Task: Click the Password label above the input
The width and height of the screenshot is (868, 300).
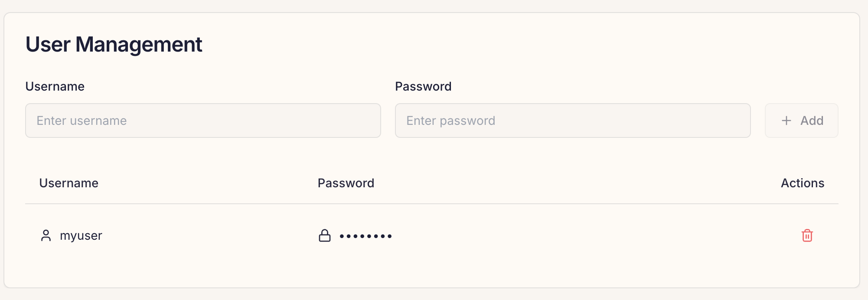Action: [x=423, y=86]
